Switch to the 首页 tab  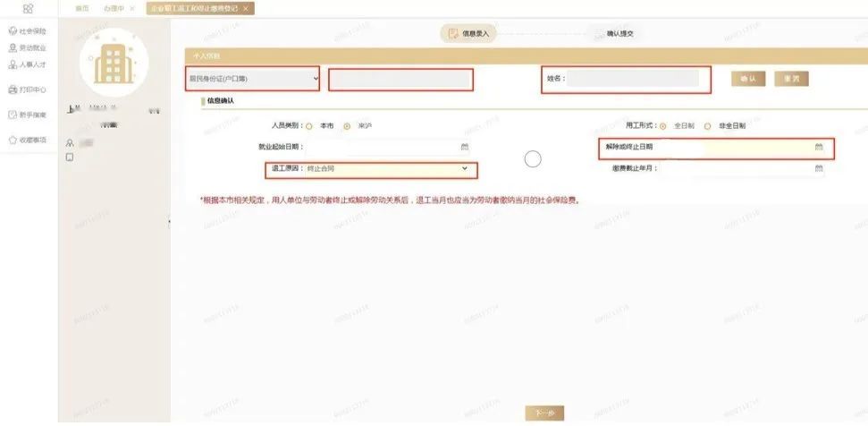(82, 8)
